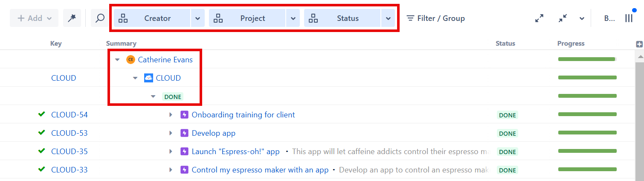This screenshot has width=644, height=181.
Task: Toggle the Creator grouping button
Action: [x=152, y=18]
